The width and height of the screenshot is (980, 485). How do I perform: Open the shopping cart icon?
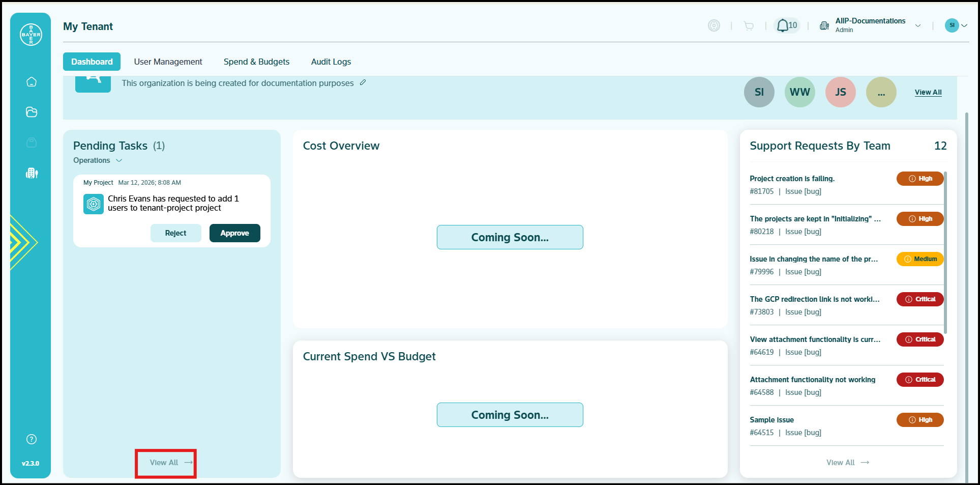(749, 26)
